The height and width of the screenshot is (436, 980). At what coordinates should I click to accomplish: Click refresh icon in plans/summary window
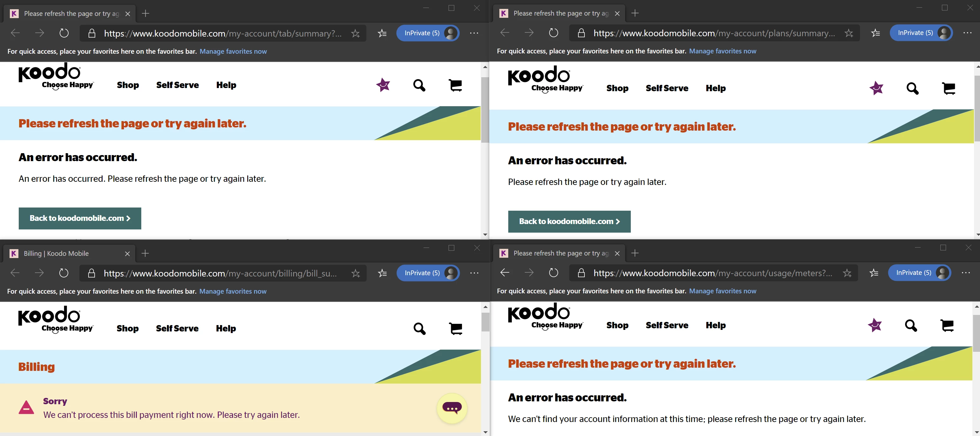[554, 33]
